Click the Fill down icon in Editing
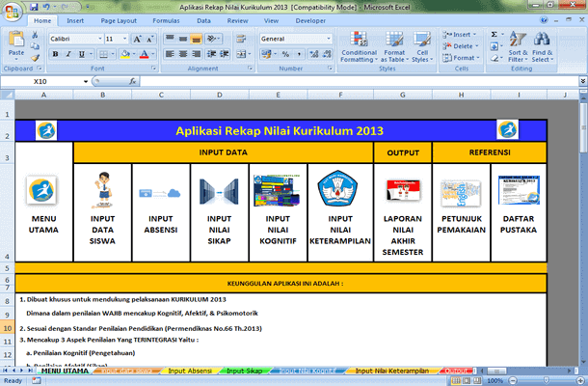 pos(494,46)
